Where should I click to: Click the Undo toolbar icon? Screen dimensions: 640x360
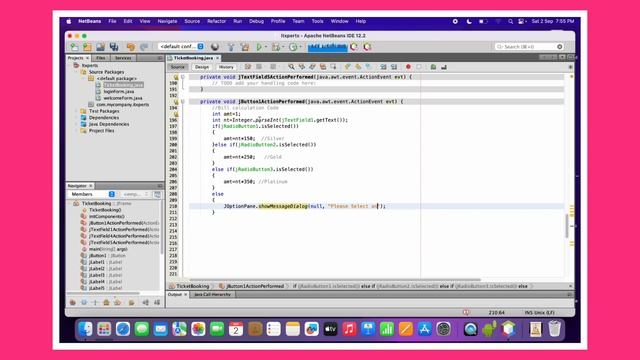coord(131,47)
